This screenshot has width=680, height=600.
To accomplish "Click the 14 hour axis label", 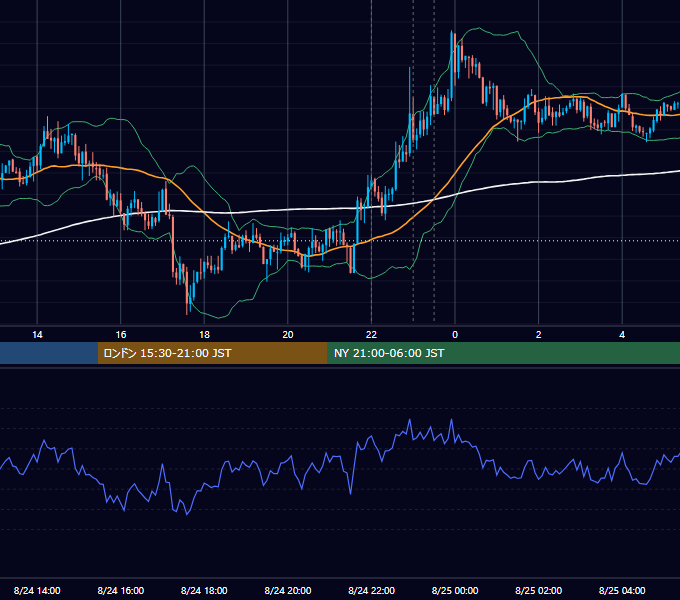I will (x=37, y=335).
